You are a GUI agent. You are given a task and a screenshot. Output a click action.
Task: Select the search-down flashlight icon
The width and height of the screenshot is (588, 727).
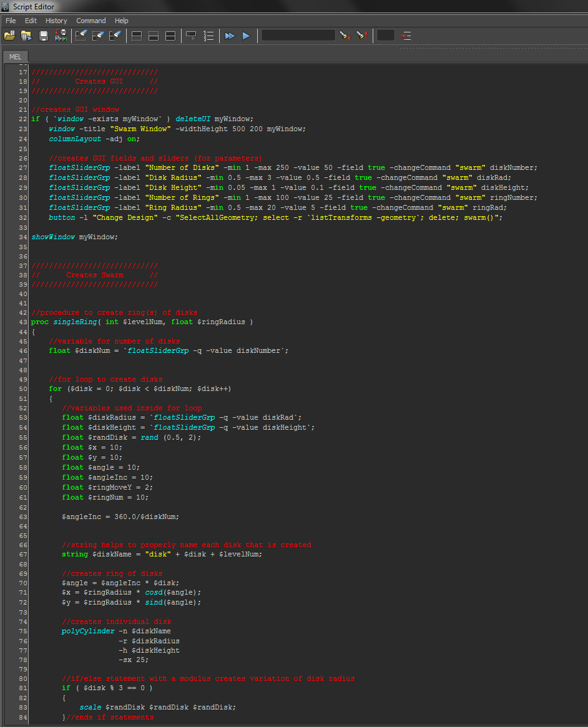pos(344,36)
